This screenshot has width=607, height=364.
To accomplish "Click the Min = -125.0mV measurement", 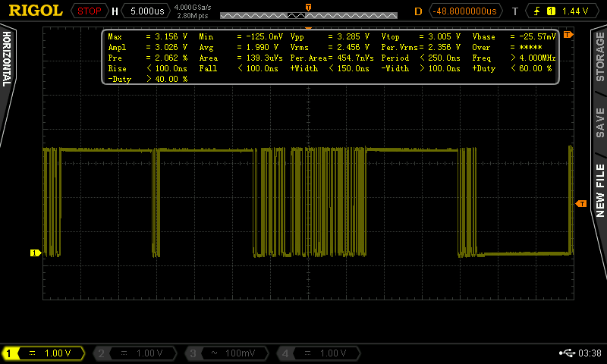I will [241, 36].
